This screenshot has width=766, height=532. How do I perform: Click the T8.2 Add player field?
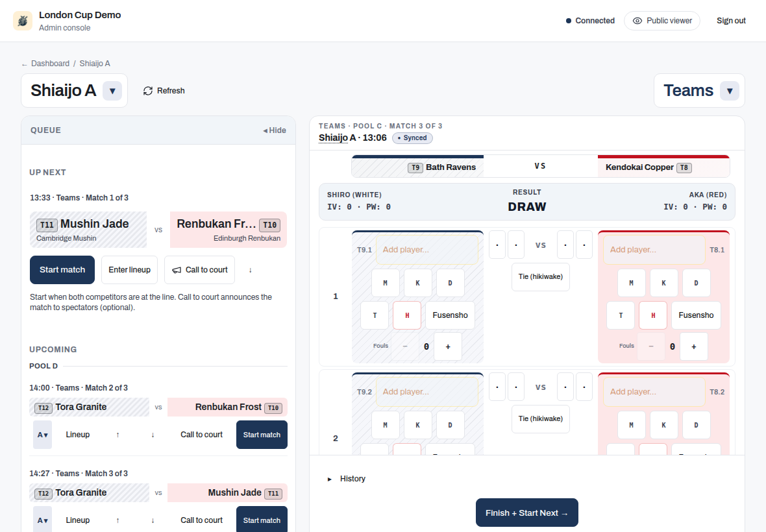pyautogui.click(x=654, y=391)
